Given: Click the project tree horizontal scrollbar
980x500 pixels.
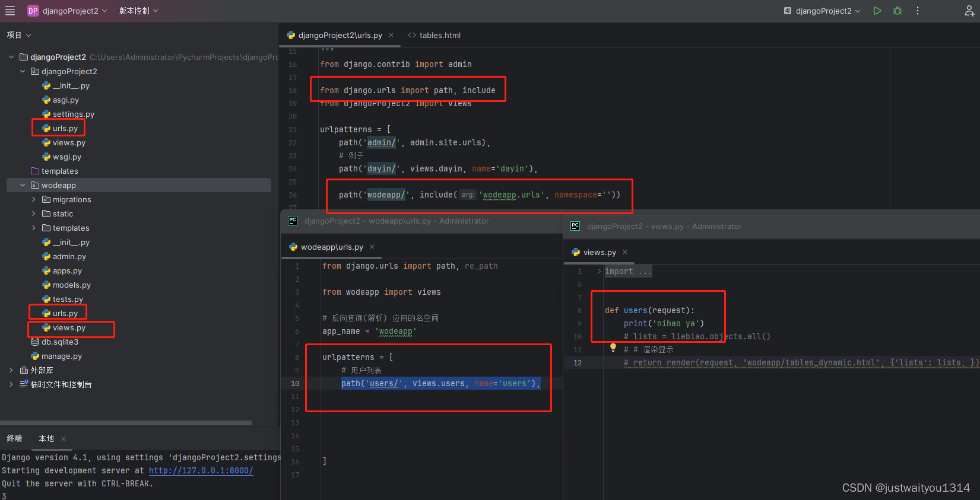Looking at the screenshot, I should point(126,423).
